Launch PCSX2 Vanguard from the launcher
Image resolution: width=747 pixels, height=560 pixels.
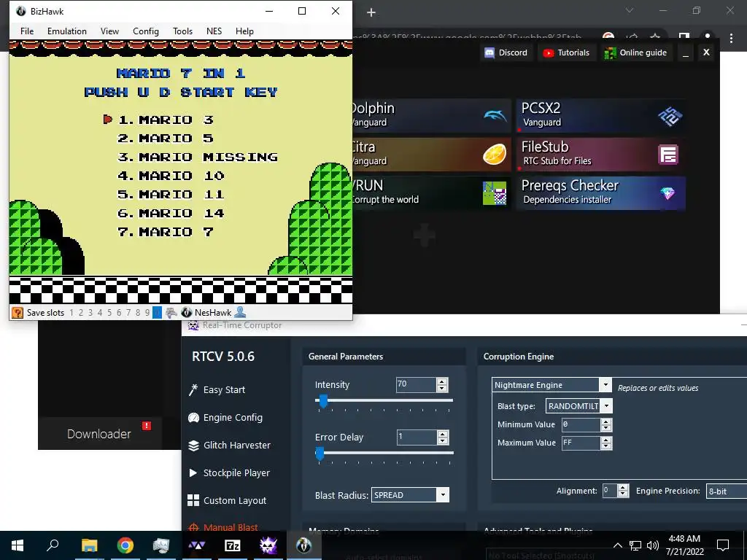pyautogui.click(x=601, y=116)
